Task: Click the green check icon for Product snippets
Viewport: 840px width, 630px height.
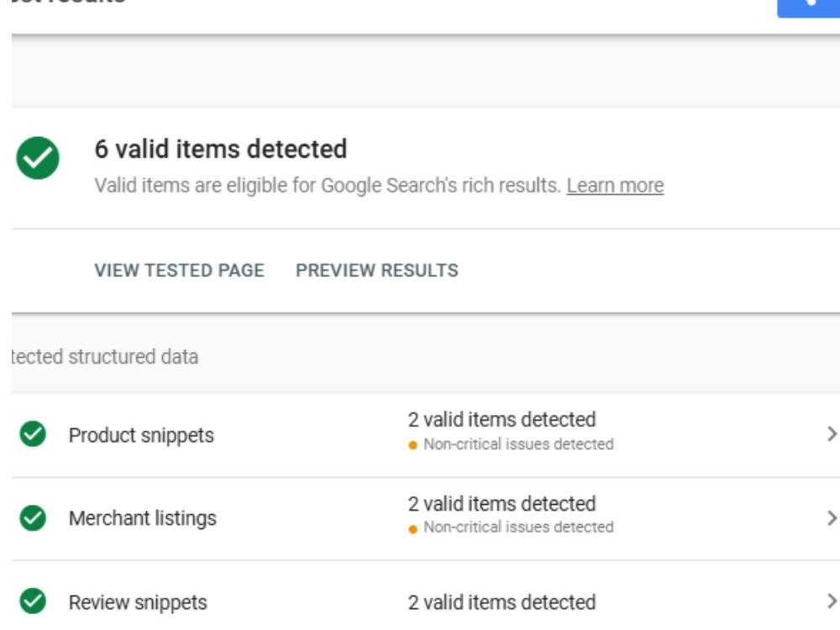Action: point(33,434)
